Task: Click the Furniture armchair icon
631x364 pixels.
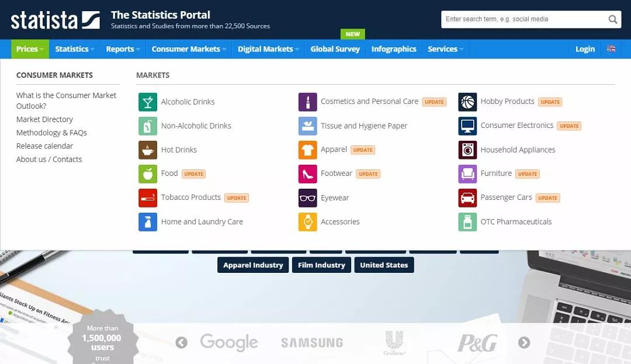Action: [x=467, y=174]
